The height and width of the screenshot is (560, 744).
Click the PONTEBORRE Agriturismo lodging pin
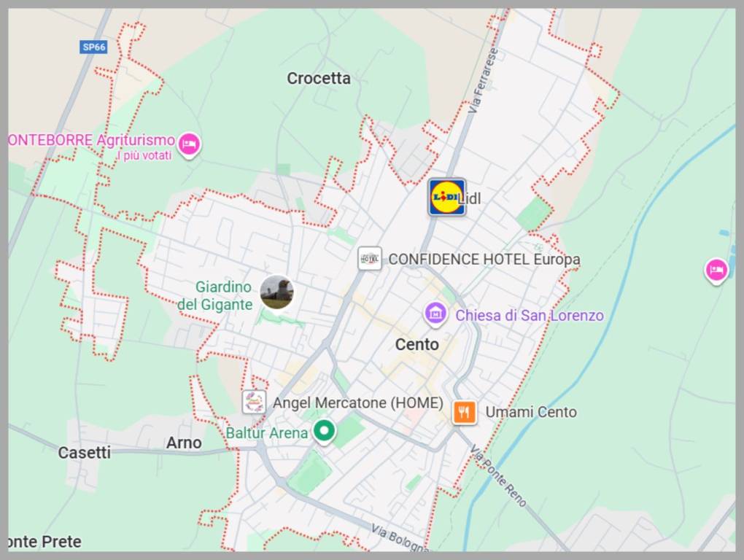click(190, 144)
